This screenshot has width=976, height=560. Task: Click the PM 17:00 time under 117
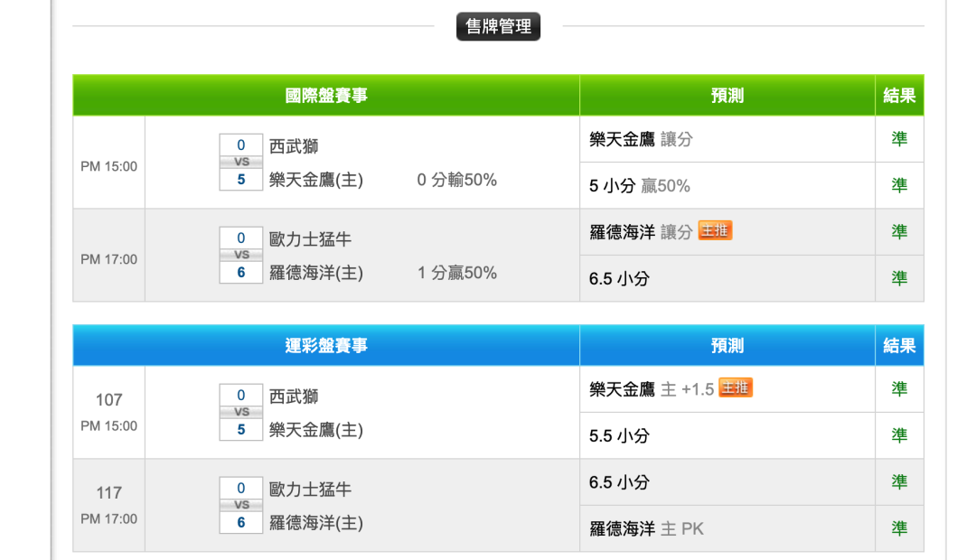(x=109, y=519)
